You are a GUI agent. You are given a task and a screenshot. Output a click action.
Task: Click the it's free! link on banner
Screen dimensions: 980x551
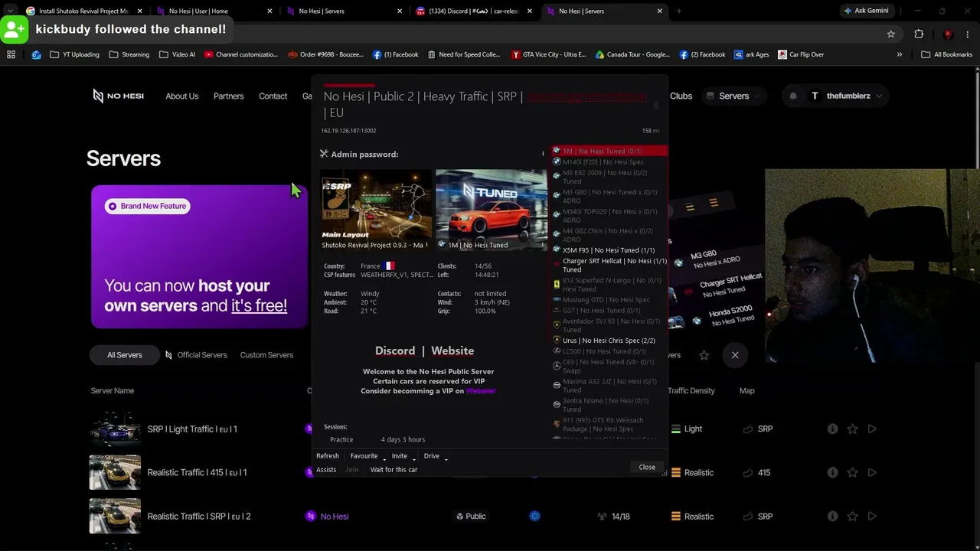pyautogui.click(x=259, y=305)
